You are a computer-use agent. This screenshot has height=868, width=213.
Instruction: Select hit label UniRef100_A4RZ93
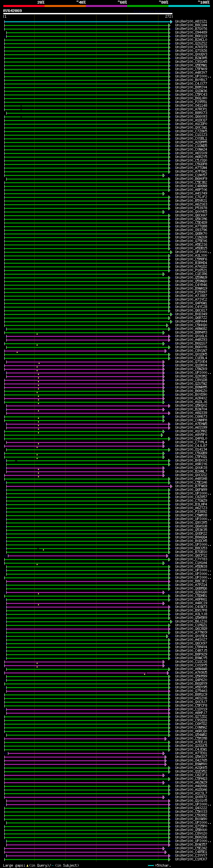pyautogui.click(x=191, y=340)
